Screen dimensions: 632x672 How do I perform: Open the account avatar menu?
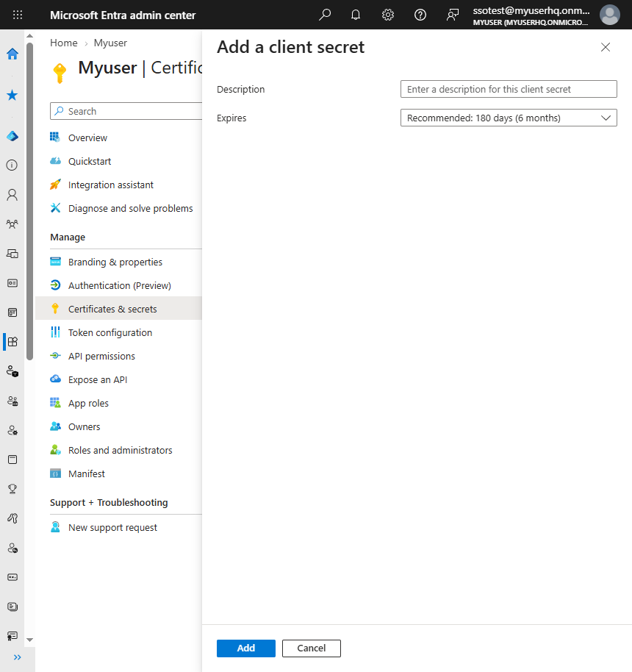tap(610, 15)
